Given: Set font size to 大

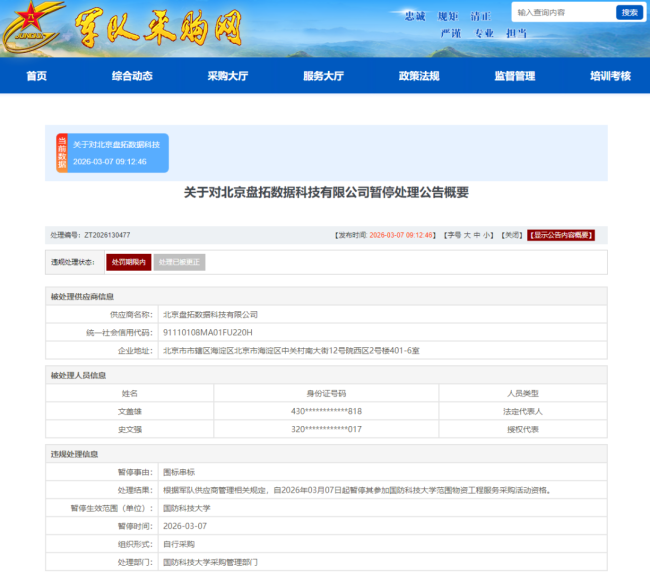Looking at the screenshot, I should tap(467, 235).
